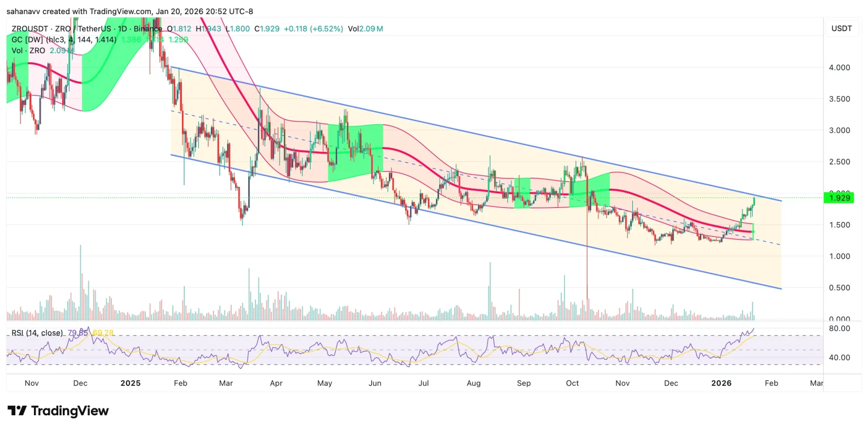
Task: Click the RSI (14, close) indicator label
Action: tap(37, 333)
